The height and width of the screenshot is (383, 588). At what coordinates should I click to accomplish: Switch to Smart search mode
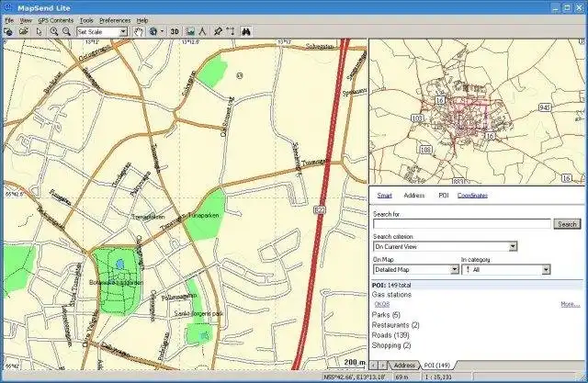[384, 196]
